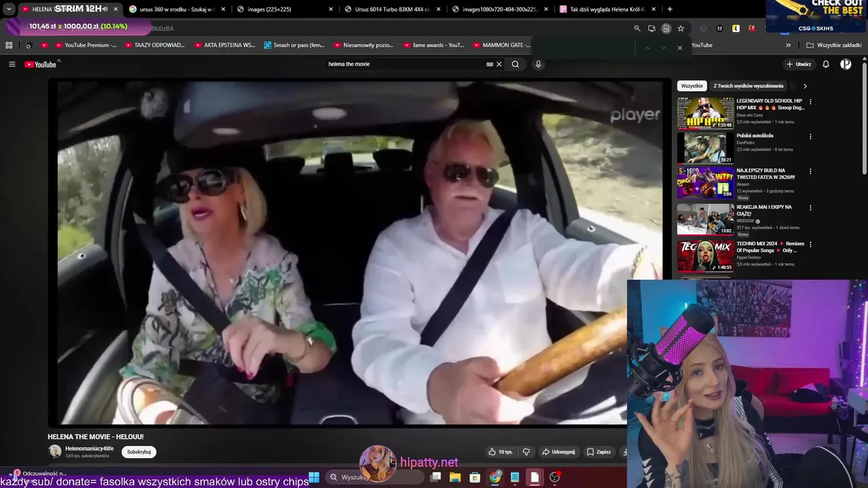Open YouTube notifications bell

click(x=826, y=64)
